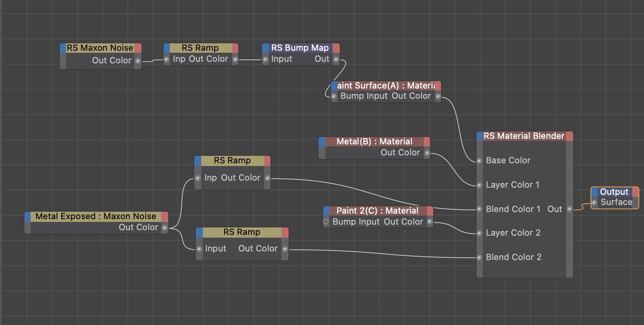The width and height of the screenshot is (644, 325).
Task: Collapse inputs via blue corner of Paint 2(C) Material
Action: click(x=326, y=211)
